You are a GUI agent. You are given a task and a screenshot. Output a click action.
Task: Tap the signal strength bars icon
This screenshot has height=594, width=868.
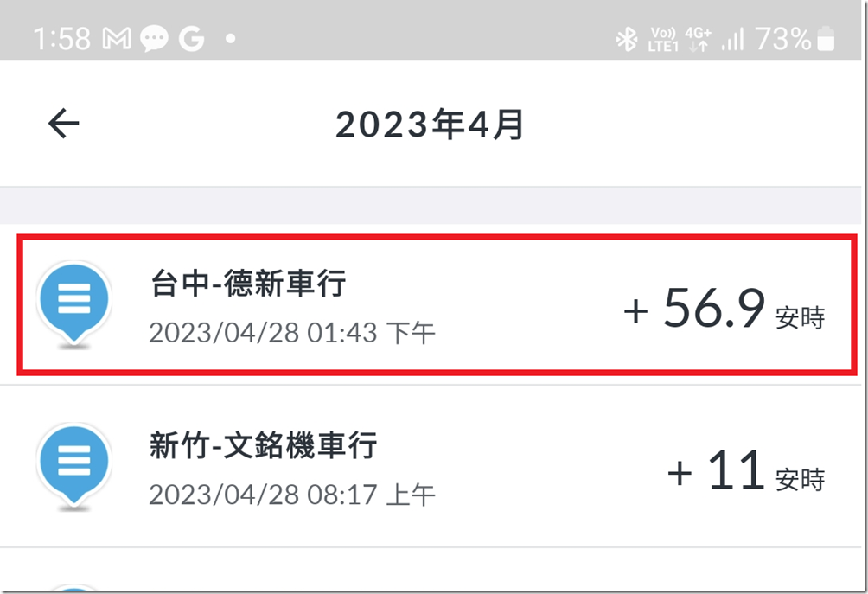pyautogui.click(x=733, y=39)
